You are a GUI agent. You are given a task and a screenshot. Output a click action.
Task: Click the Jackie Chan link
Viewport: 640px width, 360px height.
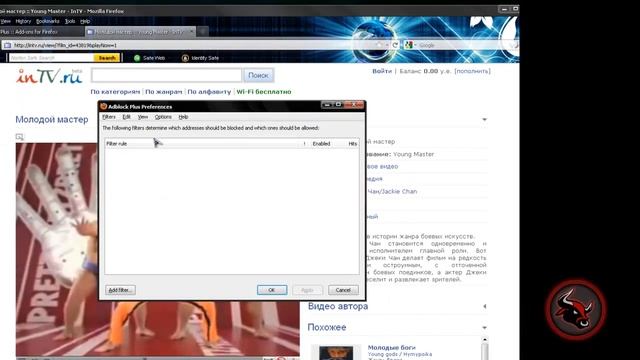point(392,191)
